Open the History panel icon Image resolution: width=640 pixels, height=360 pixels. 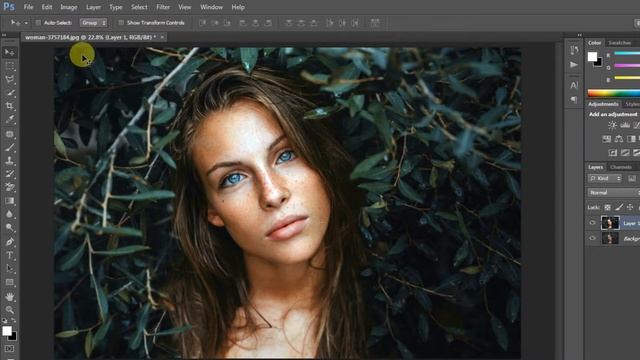tap(574, 50)
